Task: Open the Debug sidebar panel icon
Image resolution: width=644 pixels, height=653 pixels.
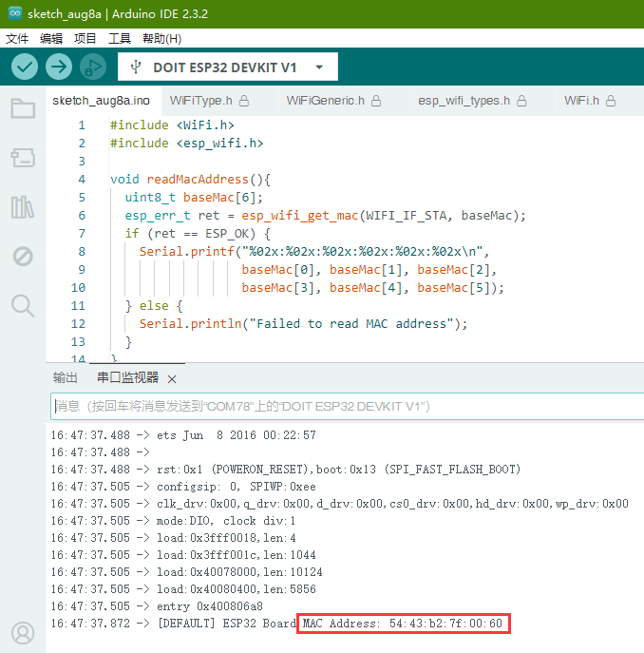Action: [x=23, y=256]
